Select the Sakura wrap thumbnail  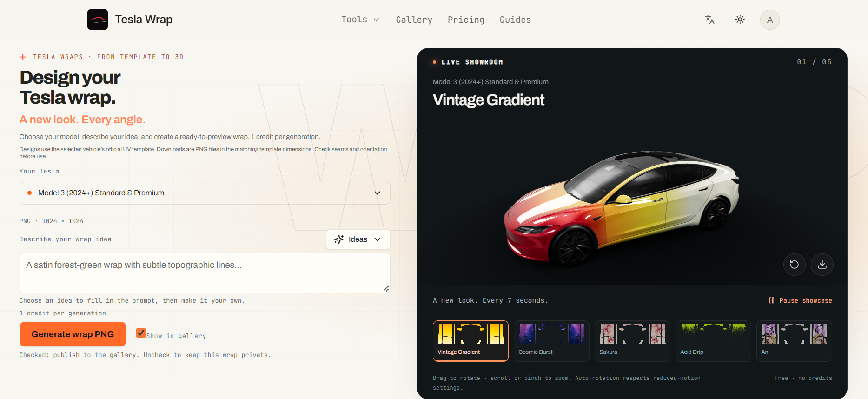[632, 341]
